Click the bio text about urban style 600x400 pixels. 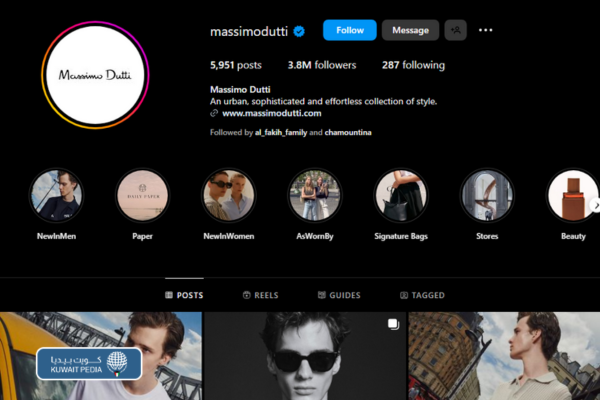[x=323, y=101]
